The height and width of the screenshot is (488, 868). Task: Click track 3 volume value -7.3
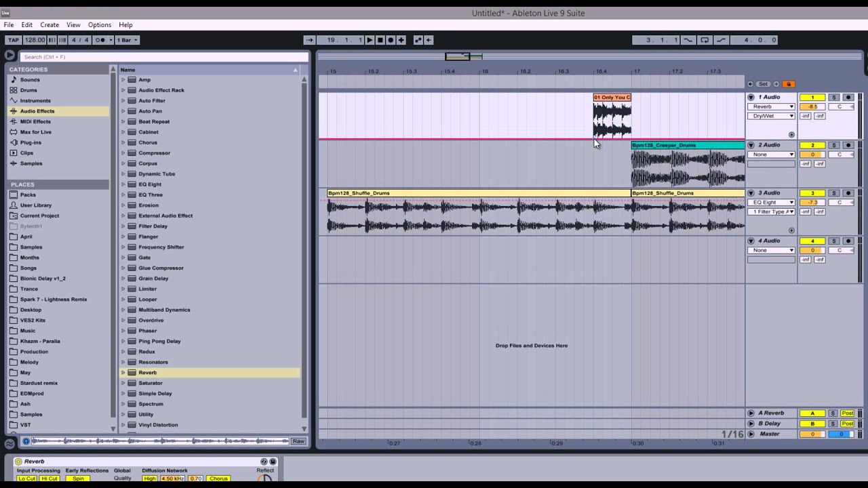click(812, 203)
